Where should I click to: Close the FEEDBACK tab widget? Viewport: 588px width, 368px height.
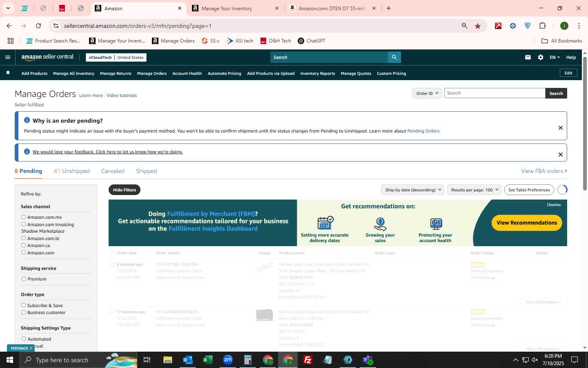31,348
